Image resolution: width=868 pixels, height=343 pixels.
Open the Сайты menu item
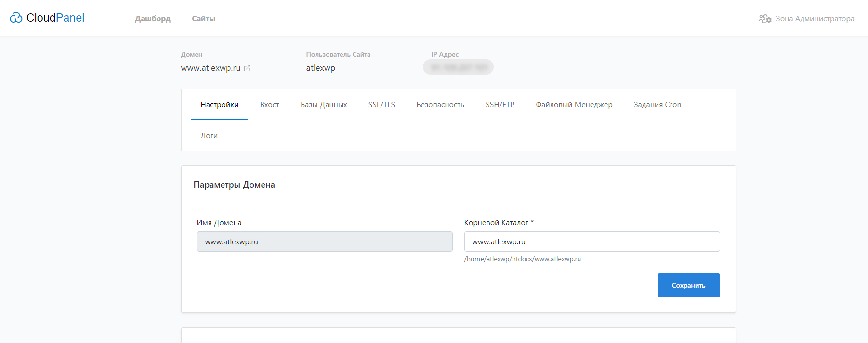point(204,19)
